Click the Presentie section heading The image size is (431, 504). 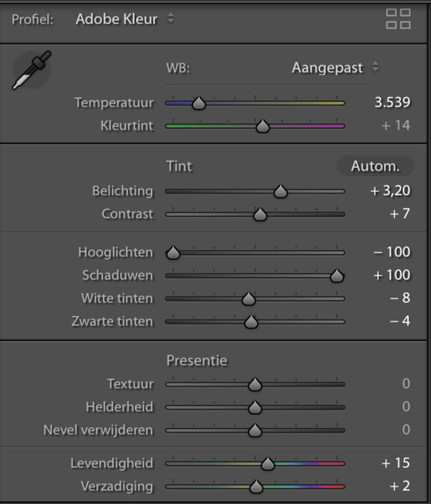click(x=196, y=360)
